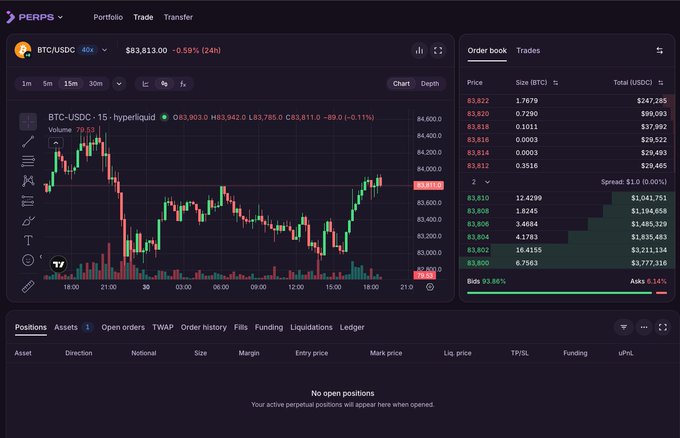Select the crosshair cursor tool
680x438 pixels.
tap(28, 121)
